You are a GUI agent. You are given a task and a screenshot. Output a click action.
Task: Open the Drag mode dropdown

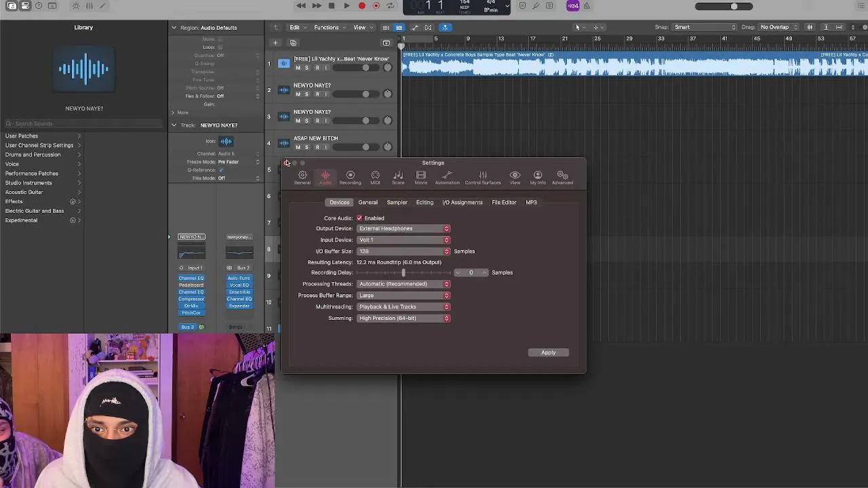pos(778,27)
